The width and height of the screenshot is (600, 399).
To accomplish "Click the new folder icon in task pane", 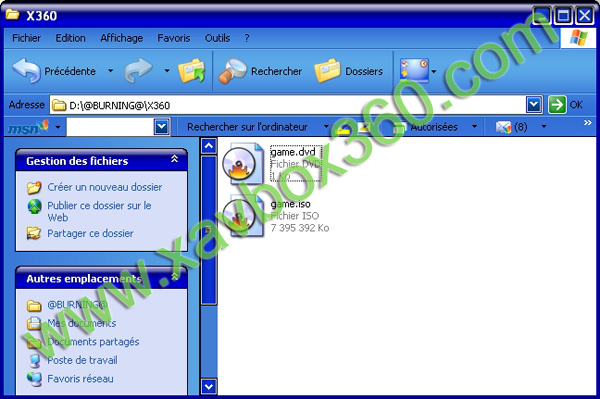I will click(x=34, y=187).
